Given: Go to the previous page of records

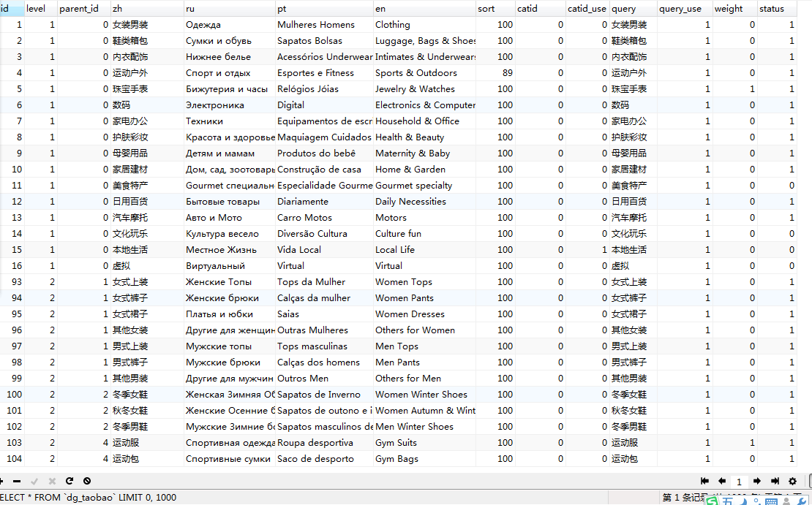Looking at the screenshot, I should (721, 481).
